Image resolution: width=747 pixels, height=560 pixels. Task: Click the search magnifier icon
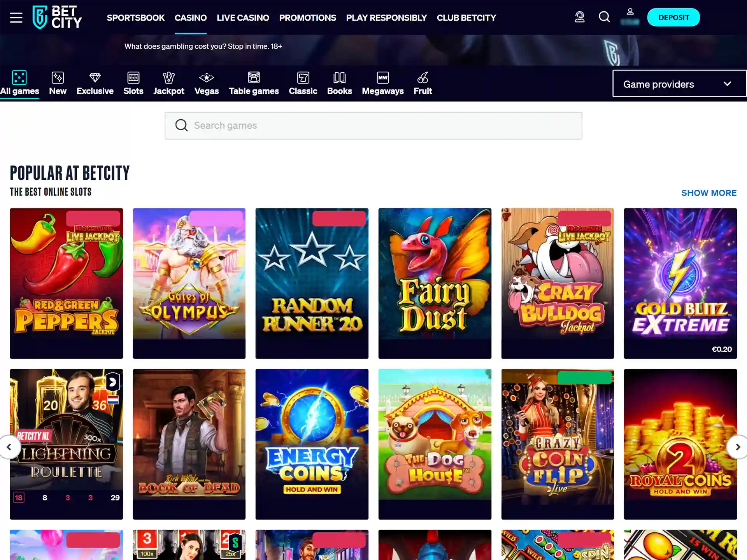(x=604, y=17)
